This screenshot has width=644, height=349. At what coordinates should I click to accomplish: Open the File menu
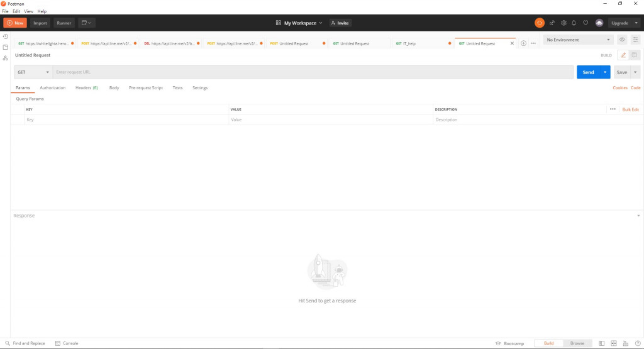(5, 11)
